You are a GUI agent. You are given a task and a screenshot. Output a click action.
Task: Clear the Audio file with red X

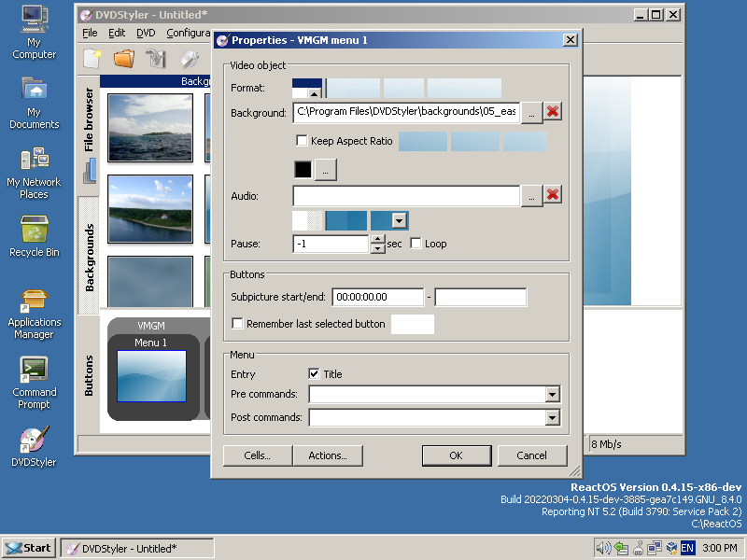click(x=553, y=195)
